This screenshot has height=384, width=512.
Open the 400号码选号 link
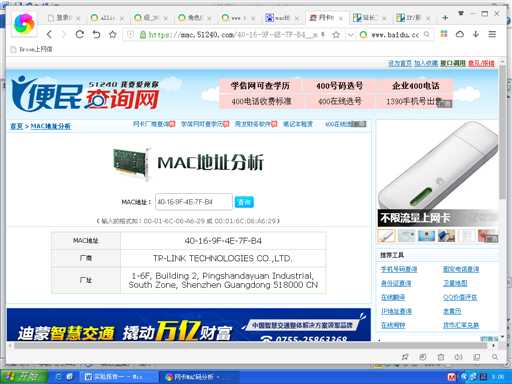click(x=339, y=86)
